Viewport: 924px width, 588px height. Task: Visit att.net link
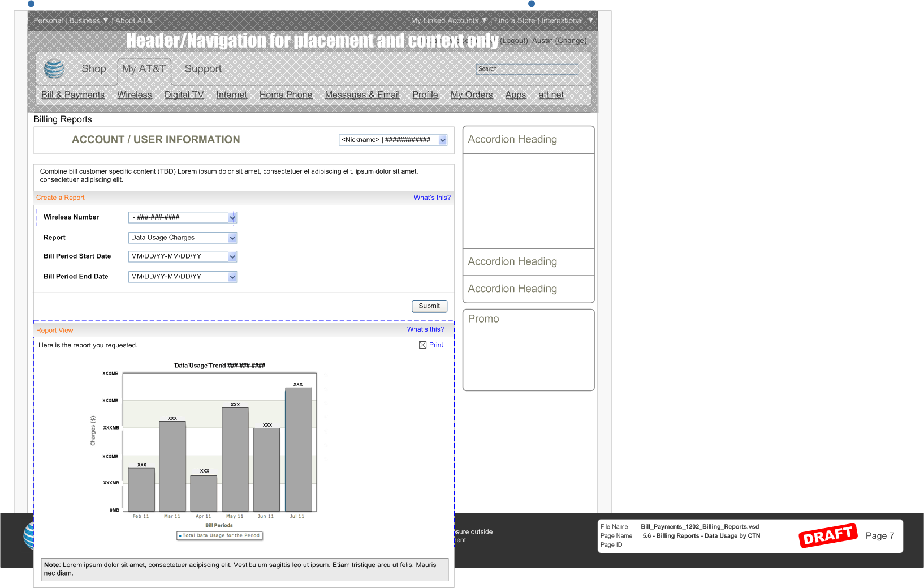(x=551, y=95)
